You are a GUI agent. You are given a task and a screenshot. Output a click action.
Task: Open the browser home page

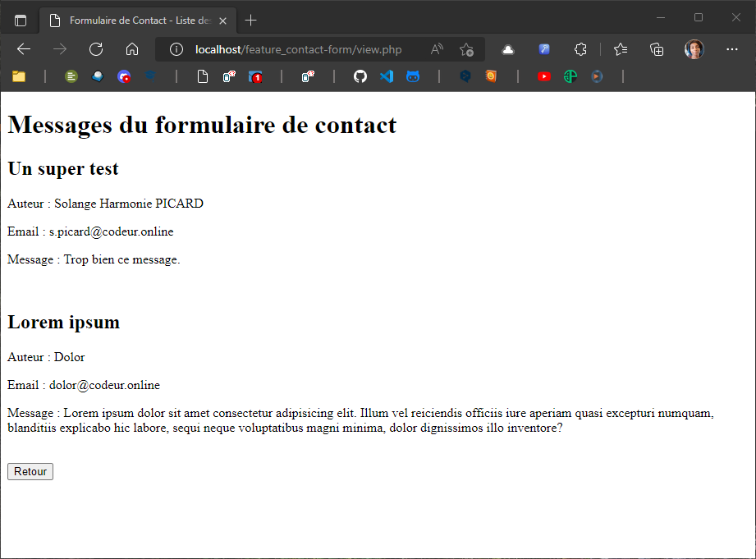tap(132, 49)
